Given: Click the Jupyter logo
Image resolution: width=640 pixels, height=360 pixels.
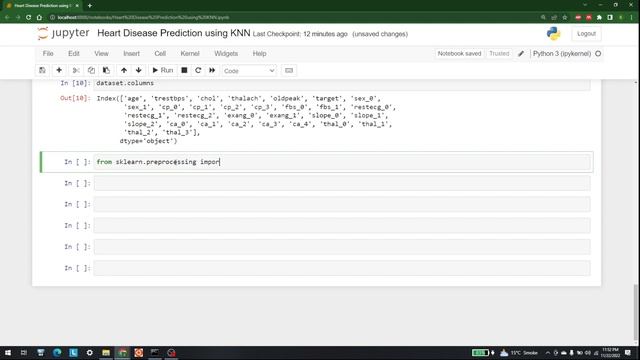Looking at the screenshot, I should tap(63, 33).
